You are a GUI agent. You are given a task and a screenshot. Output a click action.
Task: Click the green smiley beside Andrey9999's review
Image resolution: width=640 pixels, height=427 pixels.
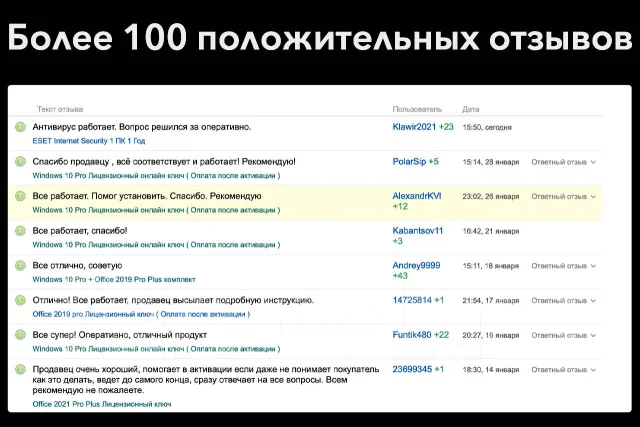20,266
